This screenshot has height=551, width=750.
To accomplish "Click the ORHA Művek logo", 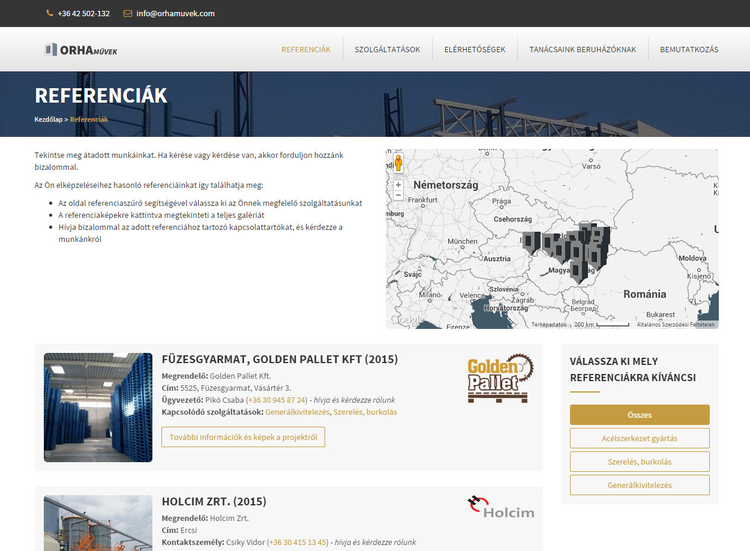I will pyautogui.click(x=81, y=50).
